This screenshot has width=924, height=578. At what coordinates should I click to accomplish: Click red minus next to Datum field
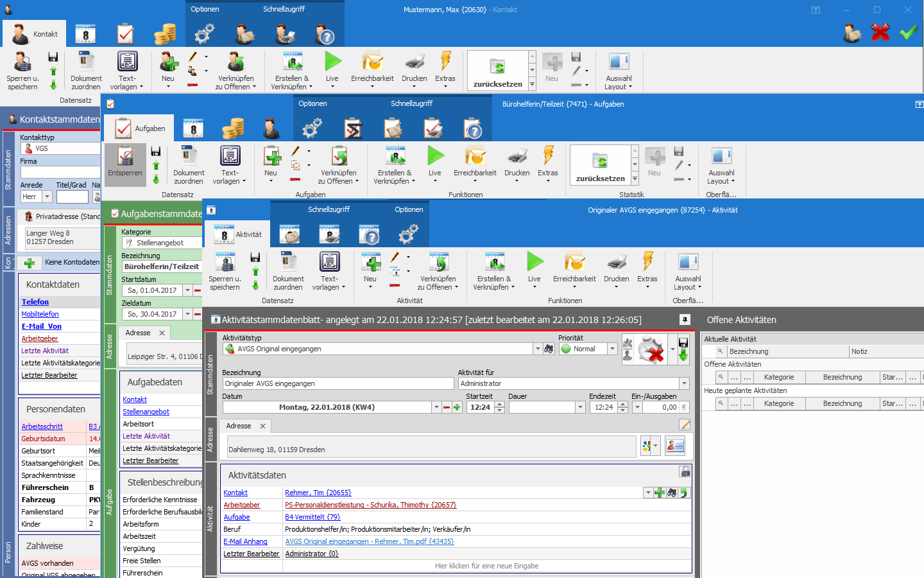pyautogui.click(x=447, y=407)
